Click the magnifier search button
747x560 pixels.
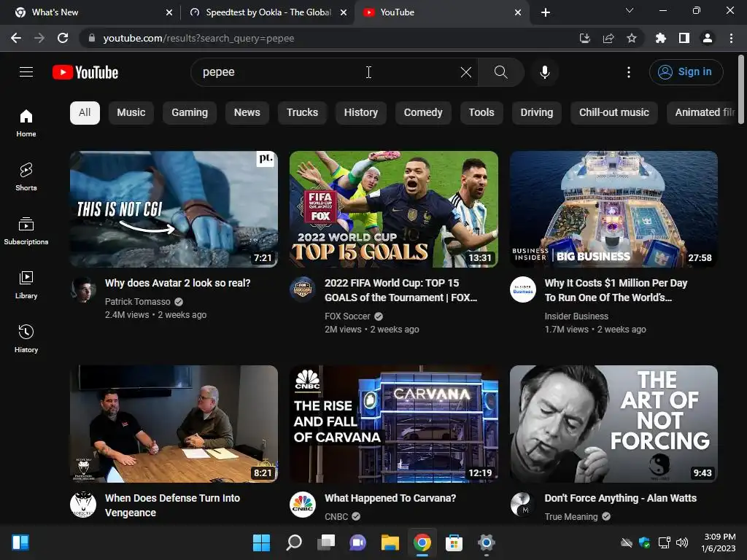pos(500,72)
